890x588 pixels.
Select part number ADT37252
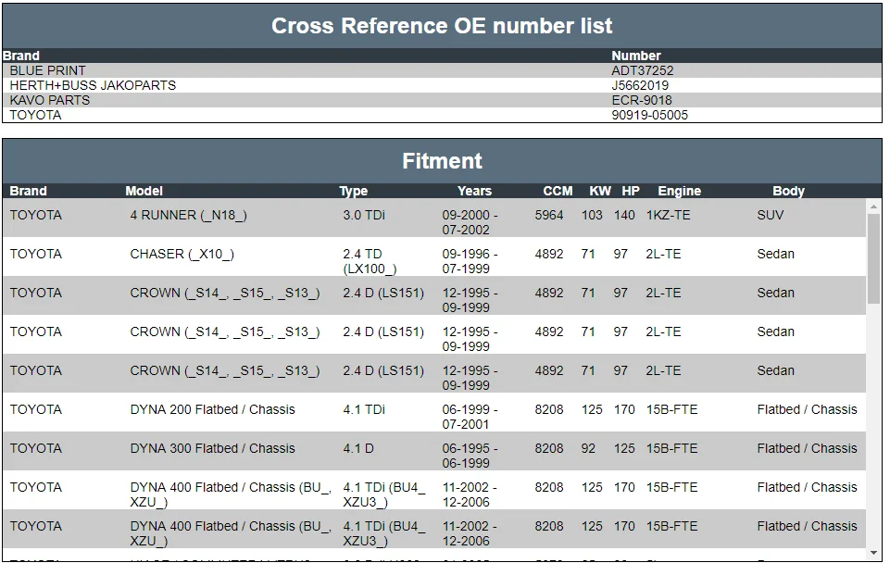pos(643,70)
